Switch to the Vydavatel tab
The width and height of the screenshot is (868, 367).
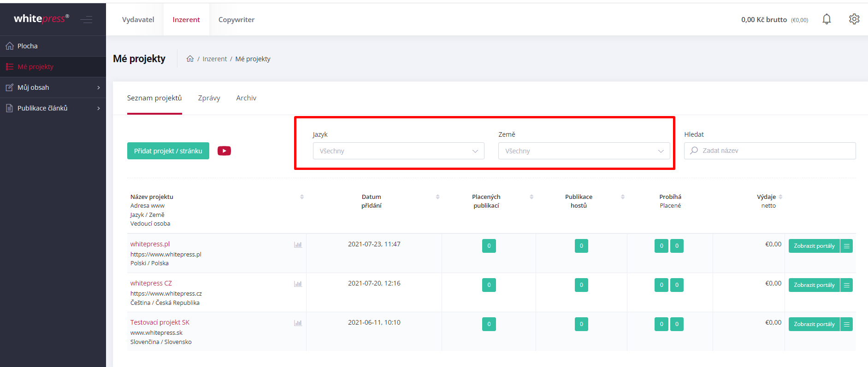pos(138,19)
